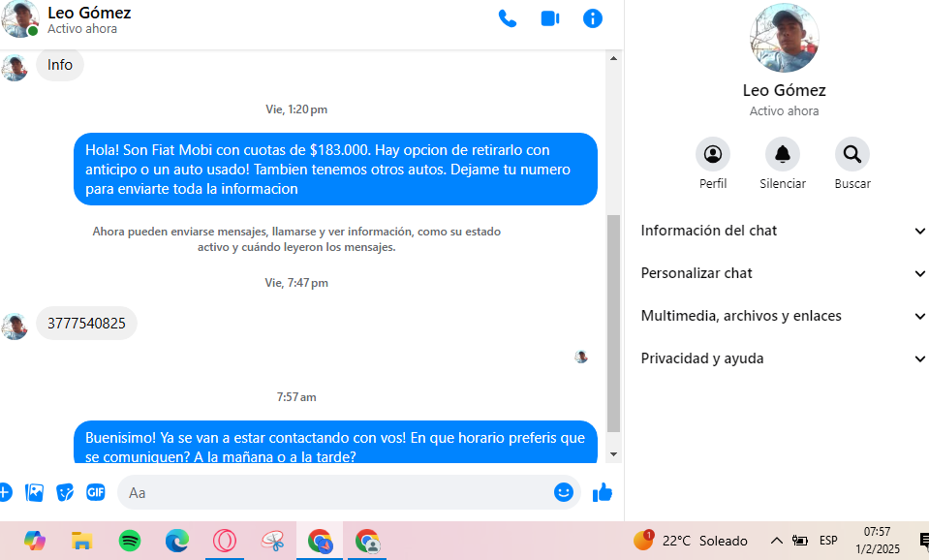Screen dimensions: 929x560
Task: Open Perfil from the right panel
Action: click(713, 154)
